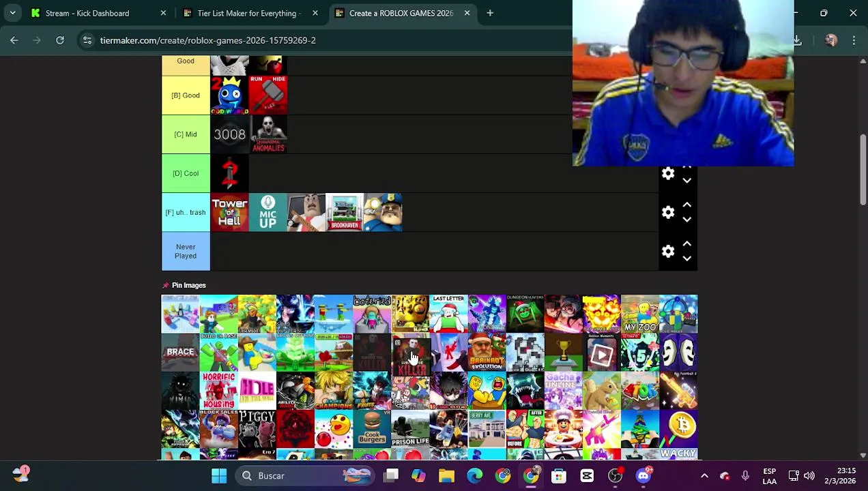Focus the tiermaker.com address bar URL
Viewport: 868px width, 491px height.
(207, 40)
